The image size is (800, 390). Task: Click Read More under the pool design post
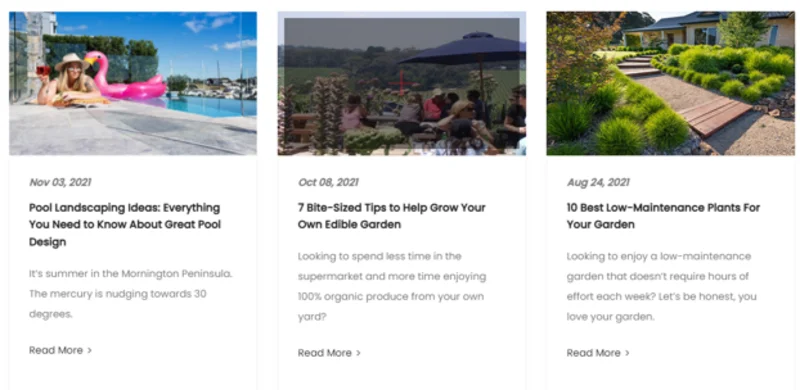[x=56, y=350]
